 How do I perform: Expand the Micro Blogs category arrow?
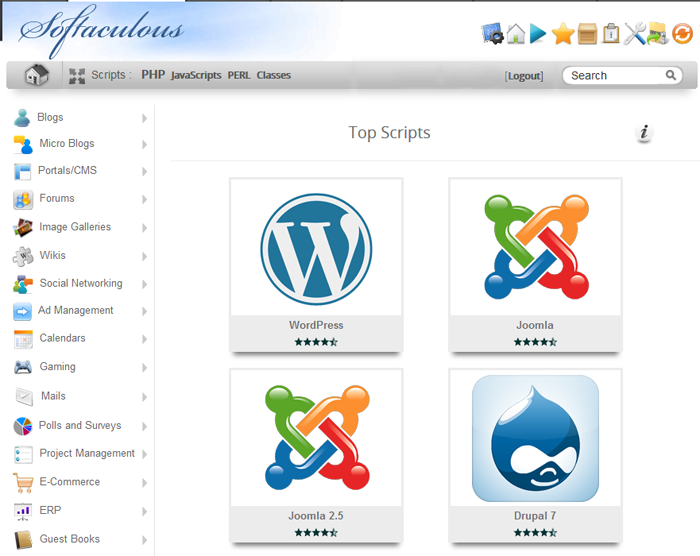[144, 145]
